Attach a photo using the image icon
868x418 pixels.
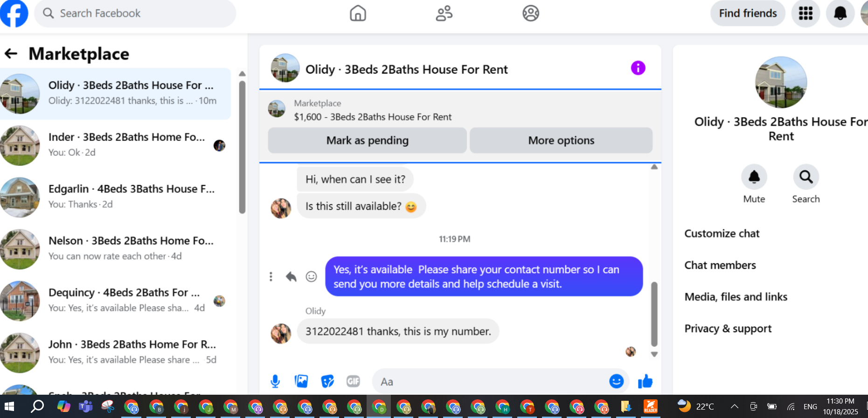(301, 381)
